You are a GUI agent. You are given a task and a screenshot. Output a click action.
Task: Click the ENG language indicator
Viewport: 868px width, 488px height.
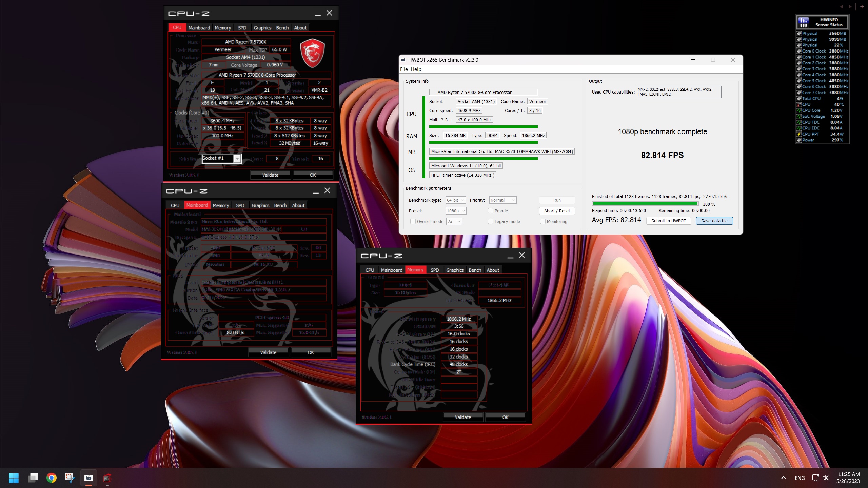click(x=800, y=478)
